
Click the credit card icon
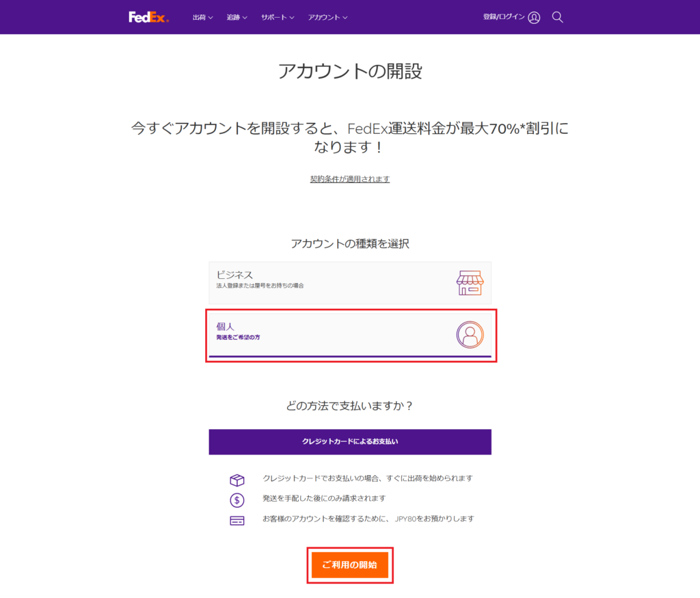tap(237, 521)
